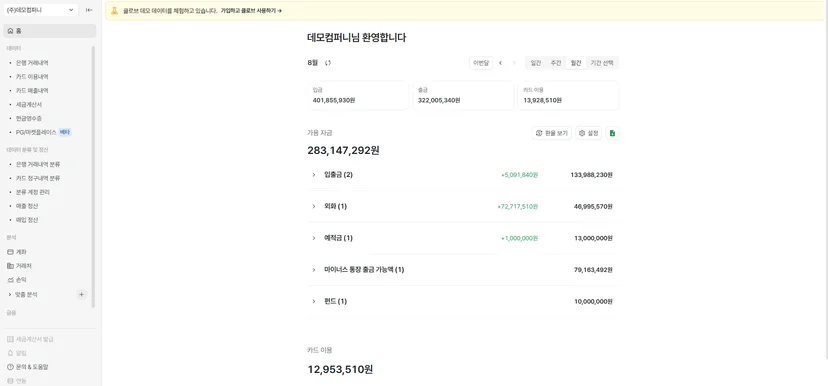Open 카드 매출내역 in the sidebar

[32, 90]
